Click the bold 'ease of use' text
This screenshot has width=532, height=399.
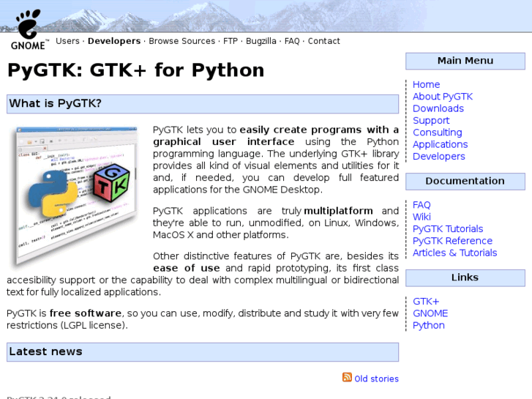[187, 268]
